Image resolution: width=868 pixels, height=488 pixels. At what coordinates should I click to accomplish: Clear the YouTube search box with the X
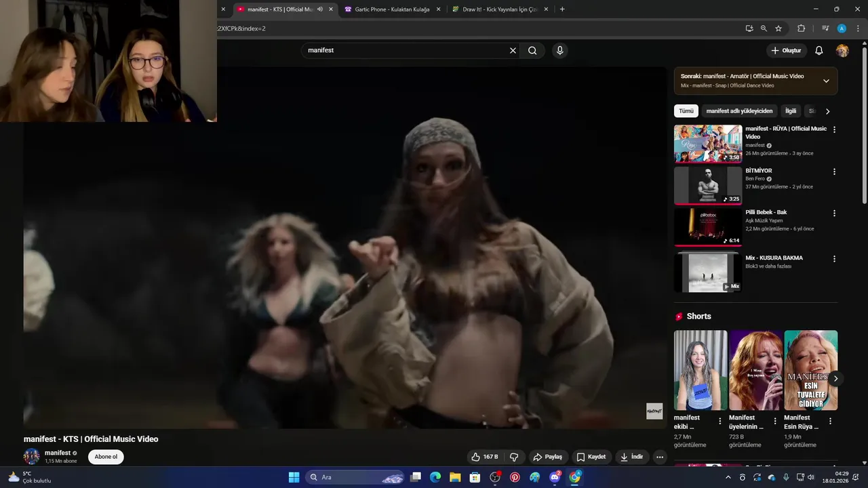click(513, 50)
